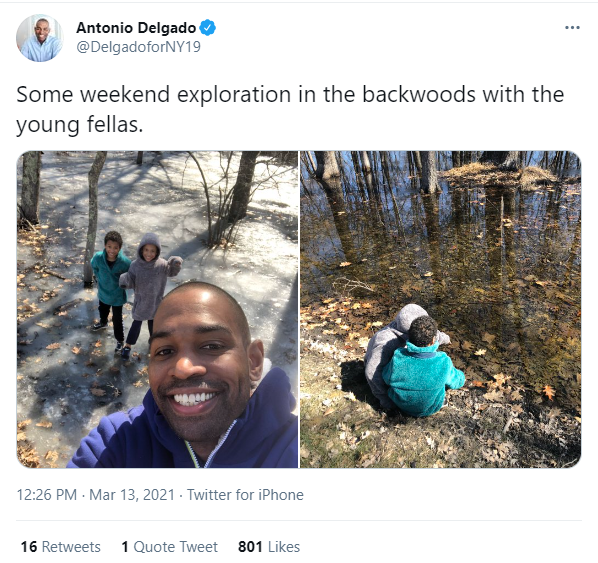Open the three-dot more options menu

coord(572,27)
